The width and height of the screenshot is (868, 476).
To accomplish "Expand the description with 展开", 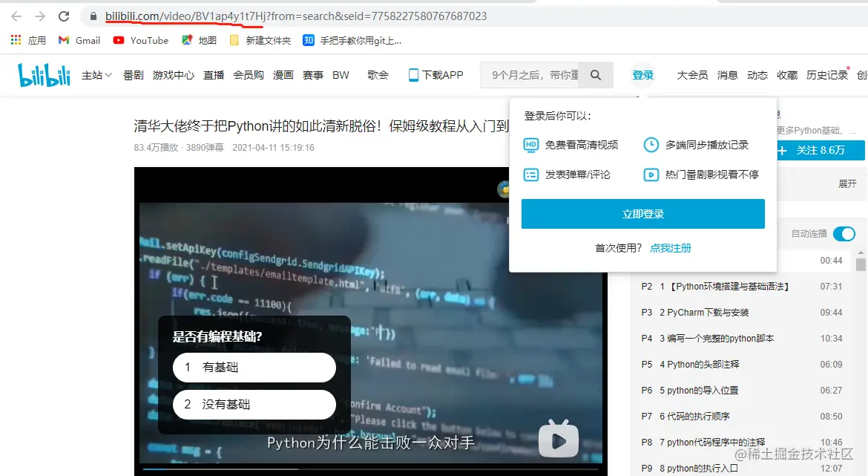I will [847, 183].
